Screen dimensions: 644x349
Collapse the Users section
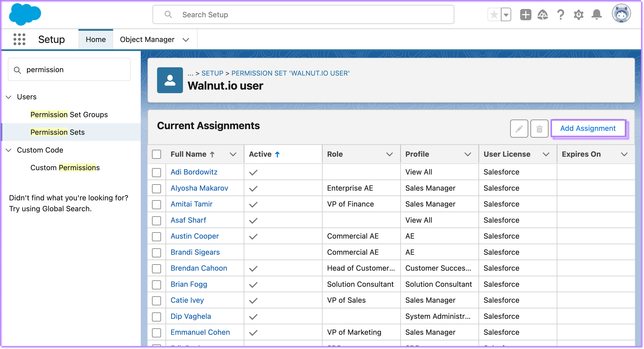[x=8, y=97]
